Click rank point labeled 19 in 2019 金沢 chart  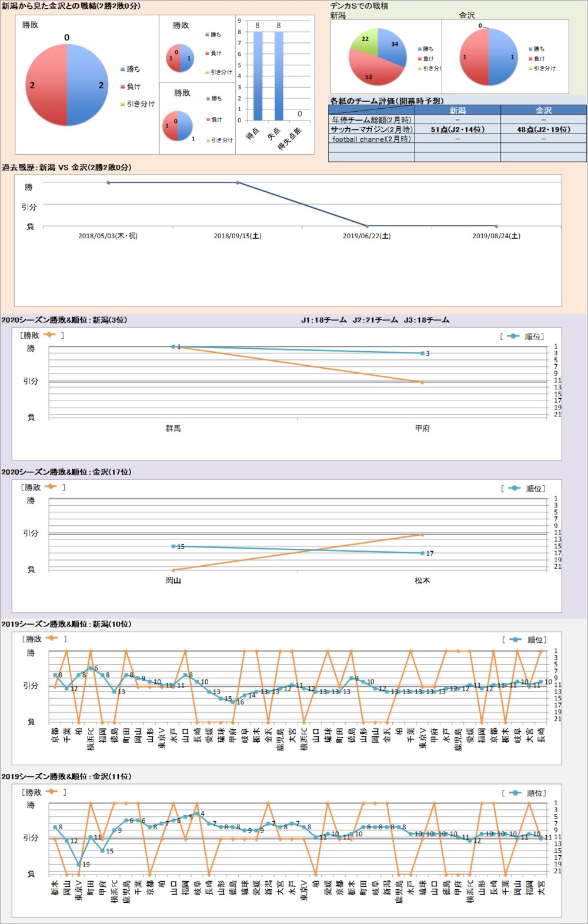tap(79, 864)
